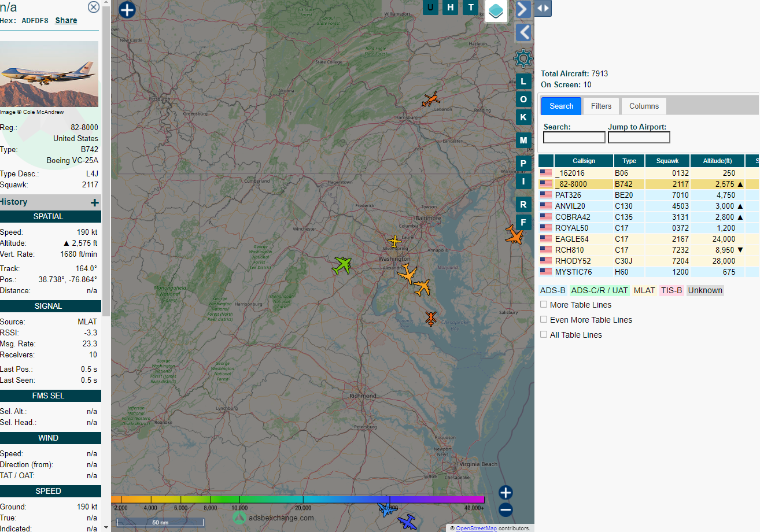Toggle the P map button
Image resolution: width=760 pixels, height=532 pixels.
tap(523, 164)
